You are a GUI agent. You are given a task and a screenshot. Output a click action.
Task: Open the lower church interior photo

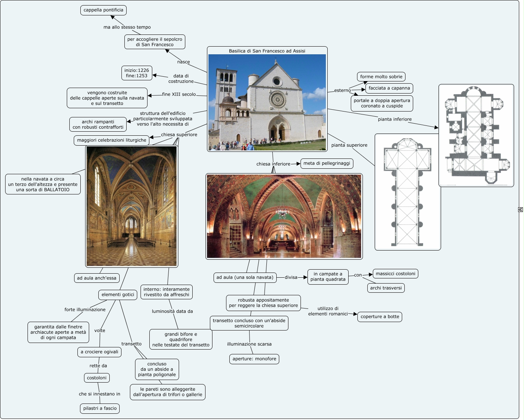tap(284, 216)
